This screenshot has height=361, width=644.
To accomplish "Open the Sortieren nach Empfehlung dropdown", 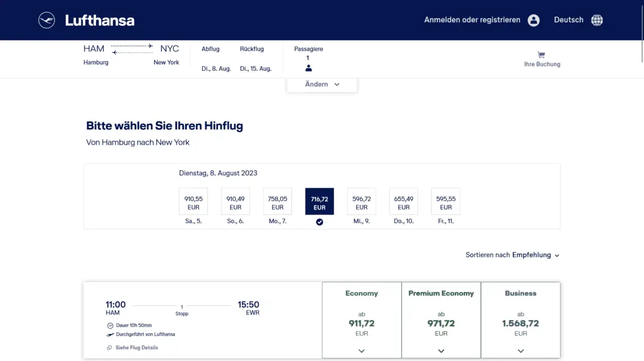I will [512, 256].
